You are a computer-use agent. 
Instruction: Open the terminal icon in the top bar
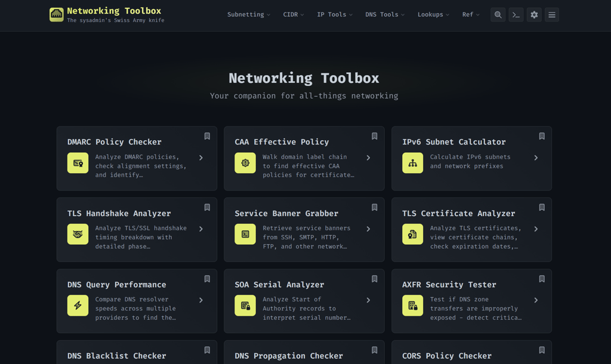click(516, 14)
